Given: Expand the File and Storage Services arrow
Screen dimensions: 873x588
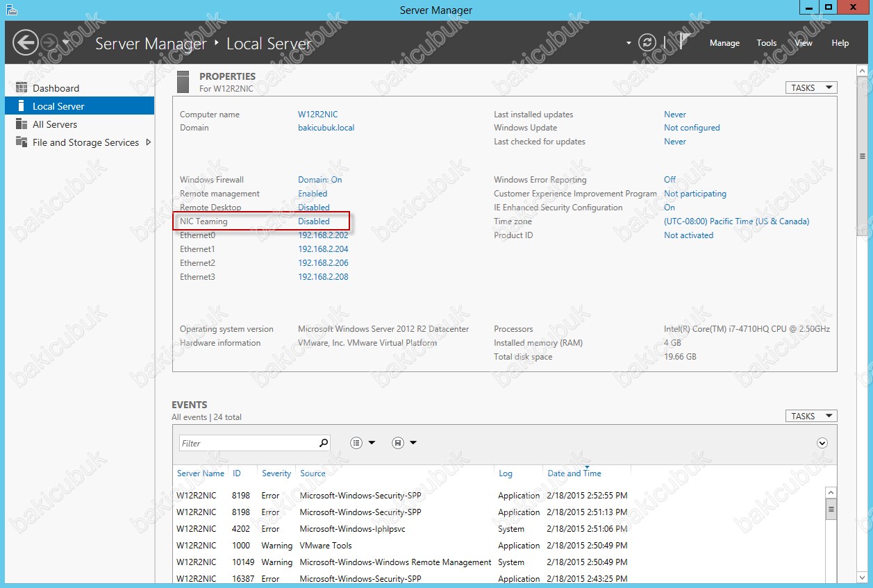Looking at the screenshot, I should pyautogui.click(x=148, y=142).
